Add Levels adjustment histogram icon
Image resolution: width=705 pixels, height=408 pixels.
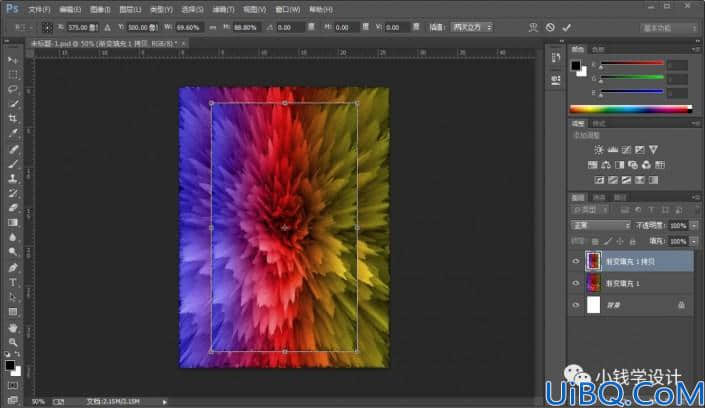tap(612, 149)
